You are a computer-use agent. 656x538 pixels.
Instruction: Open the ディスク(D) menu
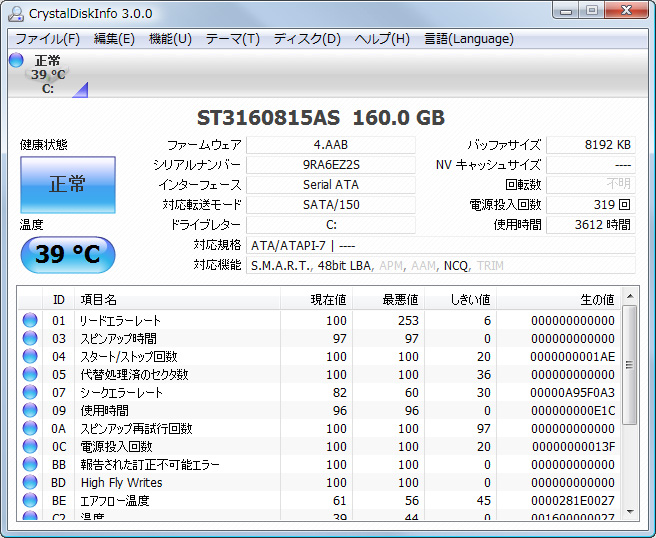point(307,39)
